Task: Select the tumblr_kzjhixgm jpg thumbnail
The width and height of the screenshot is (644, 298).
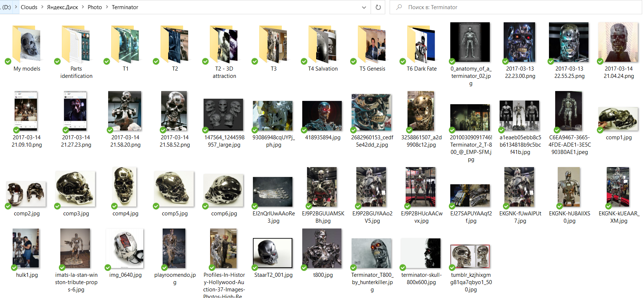Action: (x=470, y=256)
